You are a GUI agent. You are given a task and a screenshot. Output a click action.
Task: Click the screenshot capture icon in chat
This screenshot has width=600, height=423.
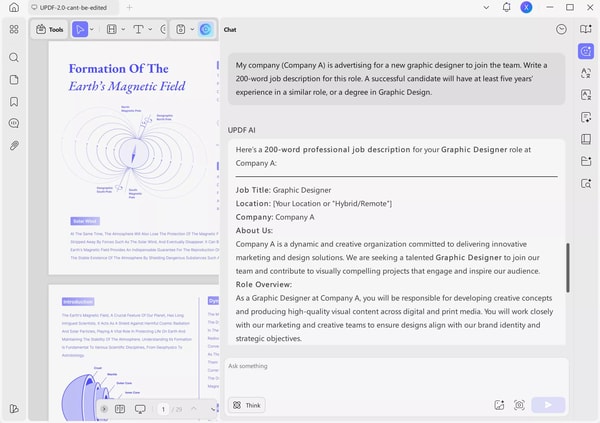tap(519, 405)
